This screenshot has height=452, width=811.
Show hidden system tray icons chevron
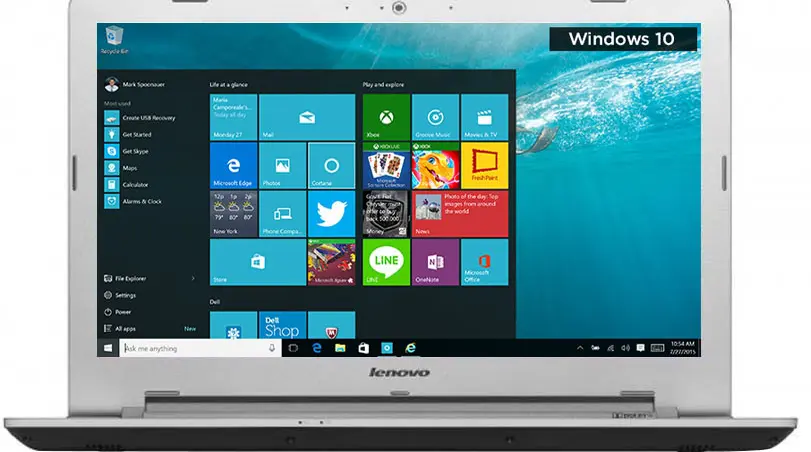pyautogui.click(x=580, y=348)
